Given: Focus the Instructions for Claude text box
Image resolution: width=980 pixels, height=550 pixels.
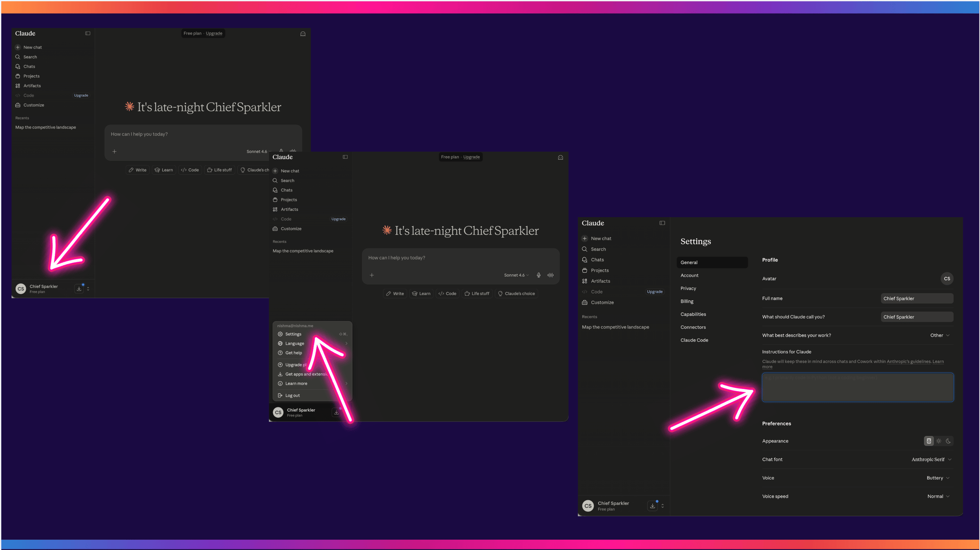Looking at the screenshot, I should click(x=857, y=387).
